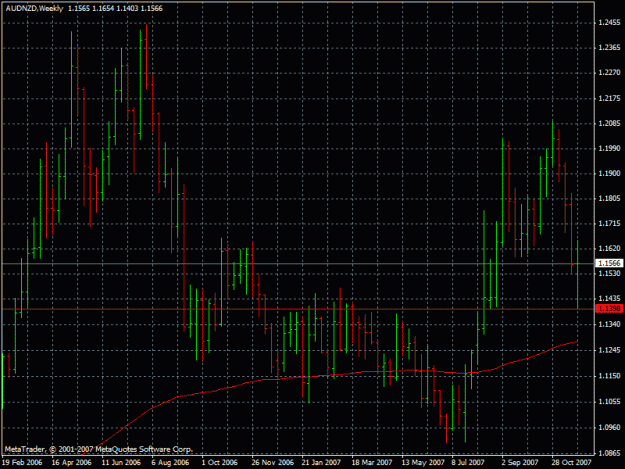Click the AUDNZD,Weekly chart title text

tap(35, 8)
